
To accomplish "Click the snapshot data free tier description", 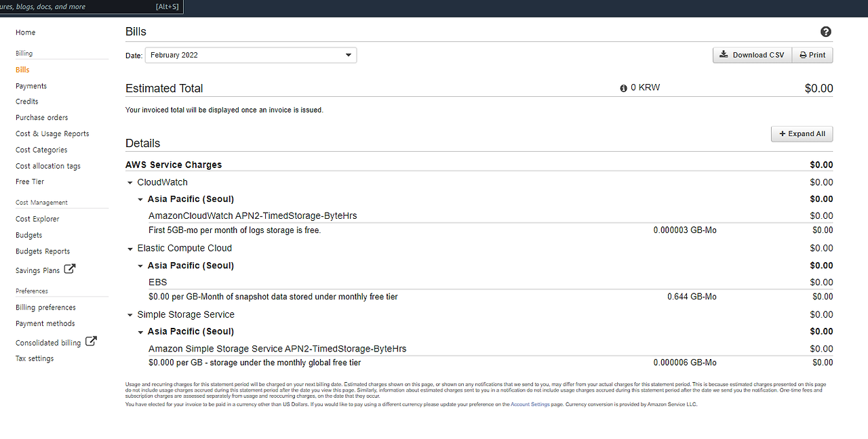I will click(273, 297).
